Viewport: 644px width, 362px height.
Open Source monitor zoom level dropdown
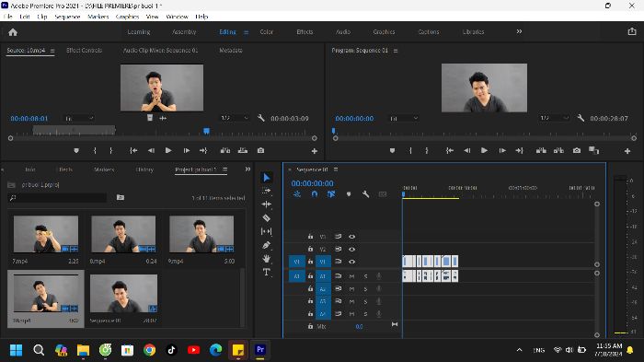[79, 119]
